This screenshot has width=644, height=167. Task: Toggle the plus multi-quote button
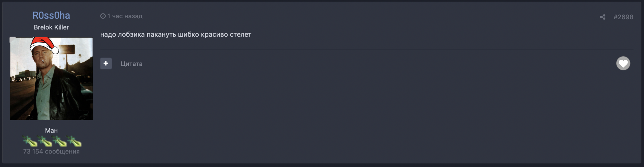click(x=106, y=64)
